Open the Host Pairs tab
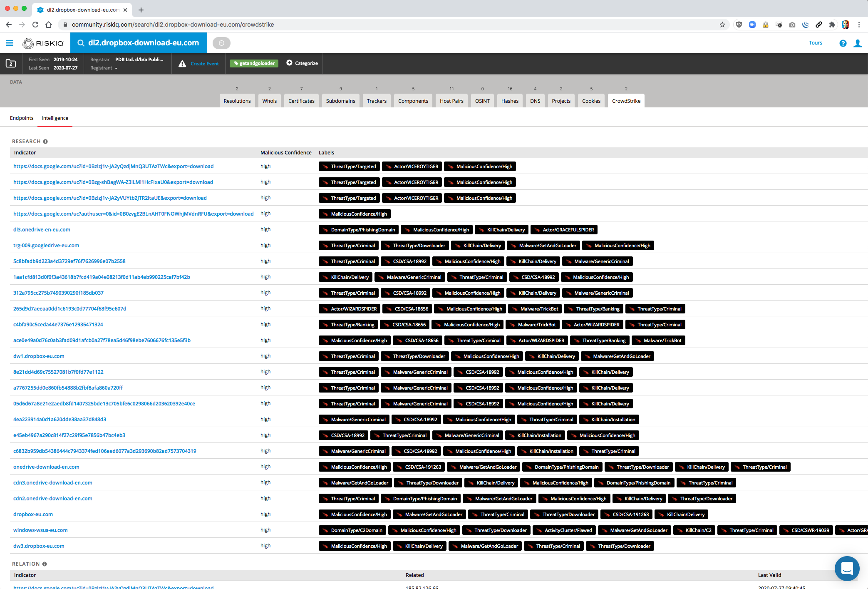This screenshot has height=589, width=868. 451,101
